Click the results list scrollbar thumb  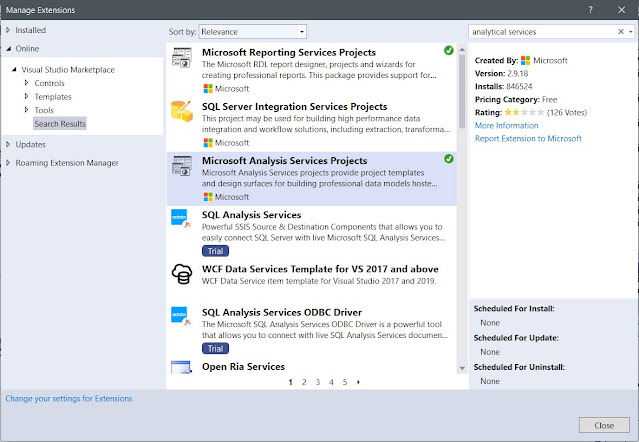click(x=462, y=91)
